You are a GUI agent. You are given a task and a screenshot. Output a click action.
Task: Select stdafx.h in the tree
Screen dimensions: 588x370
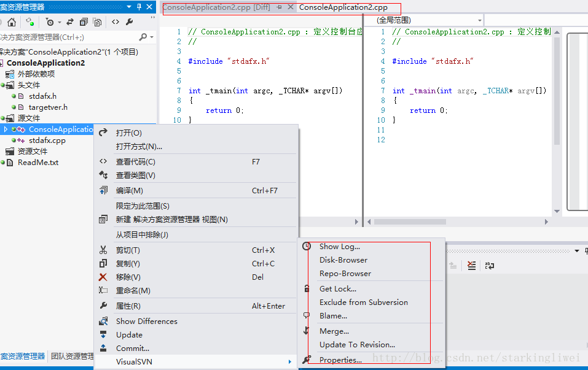(42, 96)
